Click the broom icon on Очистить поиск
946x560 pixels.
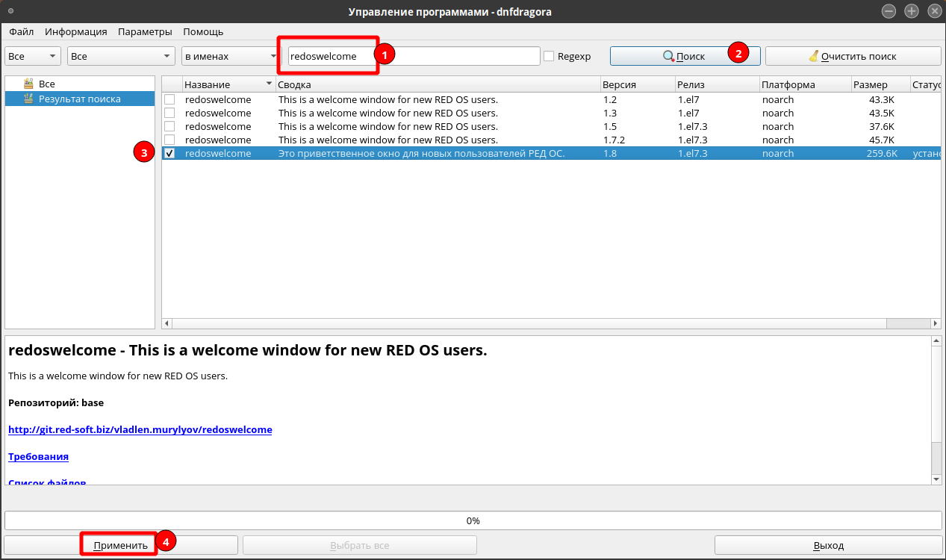pos(813,56)
